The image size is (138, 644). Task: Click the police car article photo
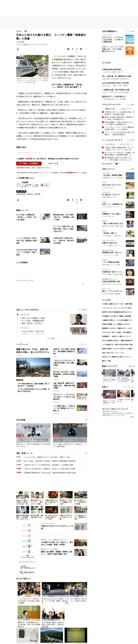pos(32,66)
